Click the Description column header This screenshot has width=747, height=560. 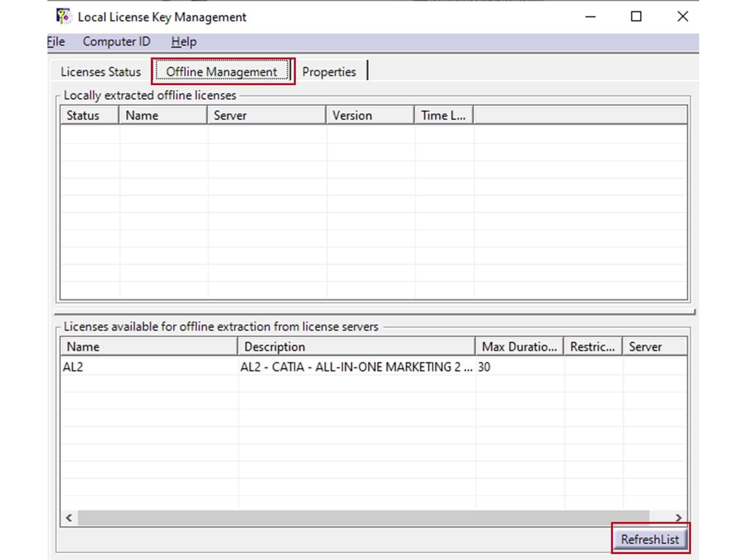[x=356, y=346]
